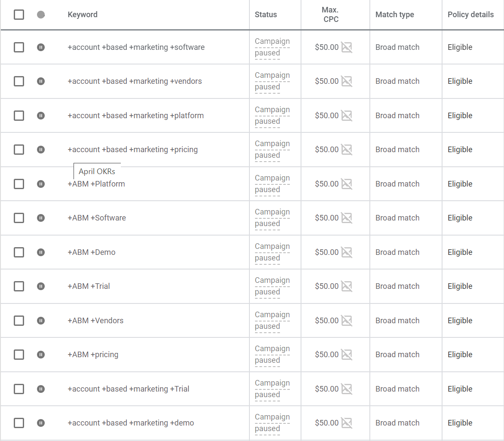Sort by the Match type column header
This screenshot has height=441, width=504.
coord(395,15)
